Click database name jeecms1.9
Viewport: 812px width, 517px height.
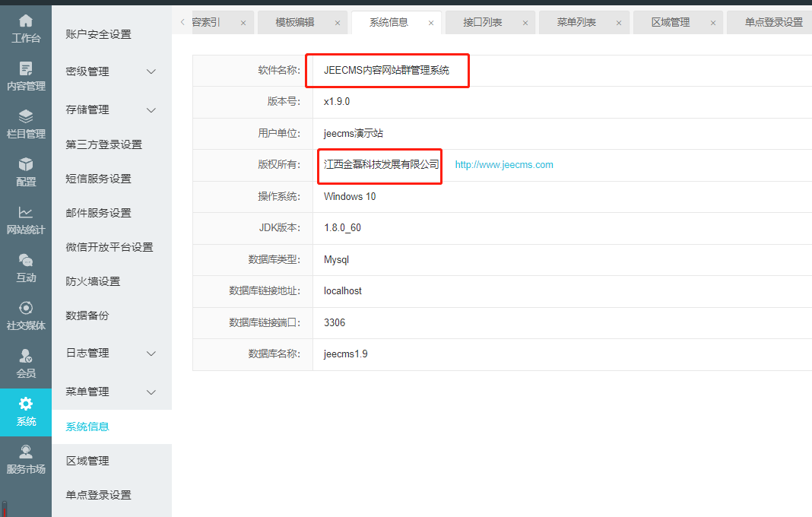[345, 354]
